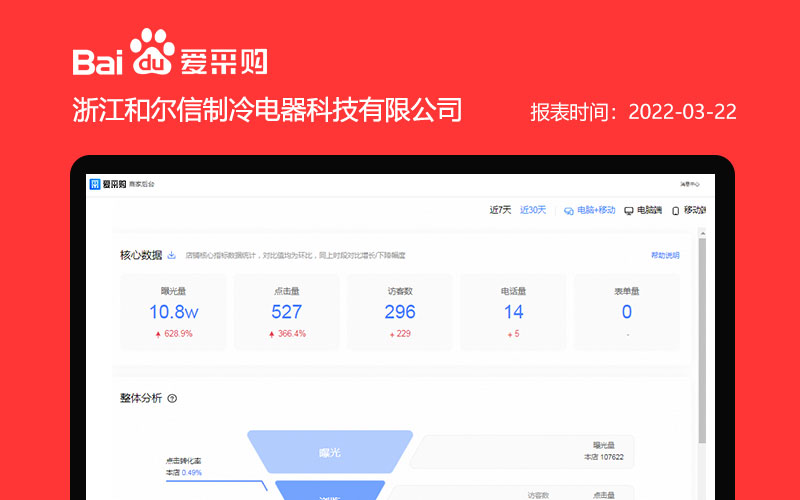800x500 pixels.
Task: Click the +5 phone change value
Action: coord(514,334)
